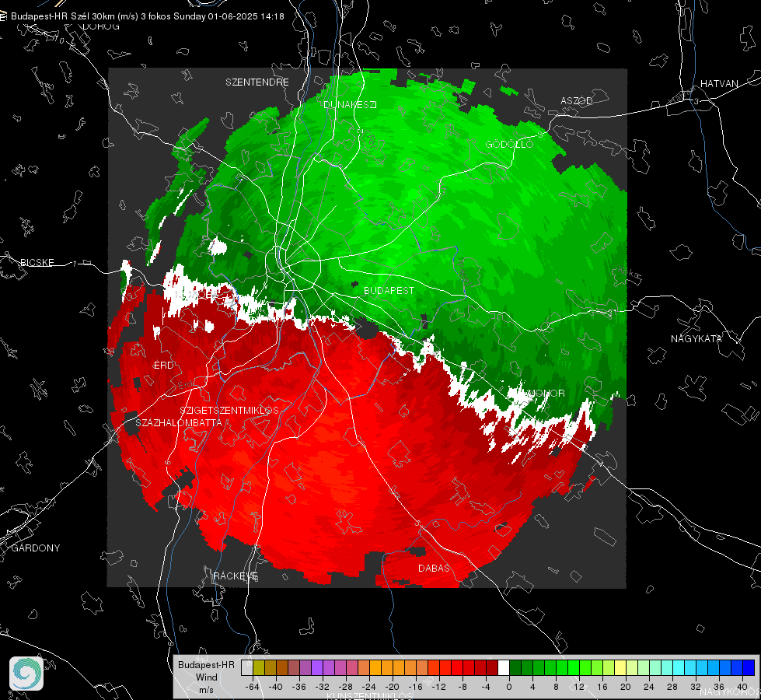The image size is (761, 700).
Task: Click the BUDAPEST city label
Action: pyautogui.click(x=389, y=290)
